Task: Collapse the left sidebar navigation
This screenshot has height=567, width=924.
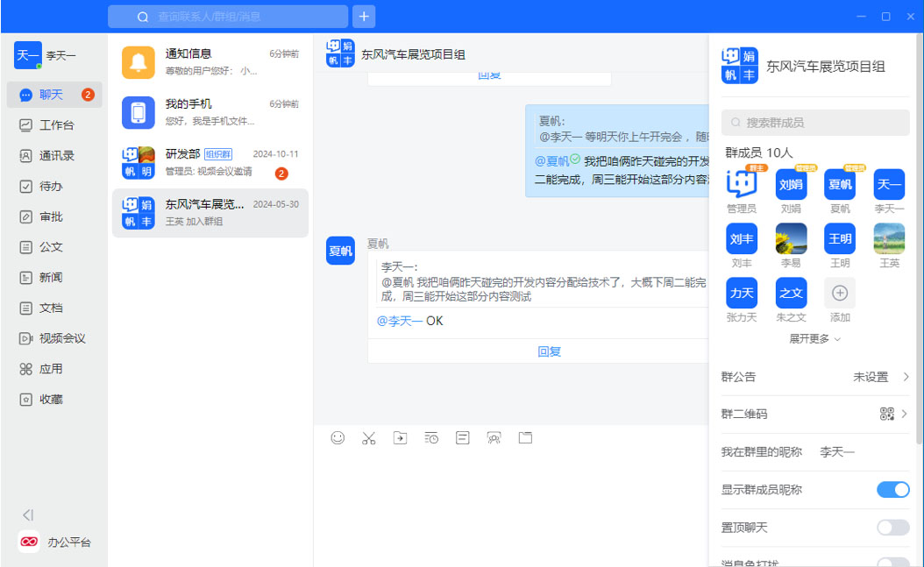Action: pyautogui.click(x=28, y=515)
